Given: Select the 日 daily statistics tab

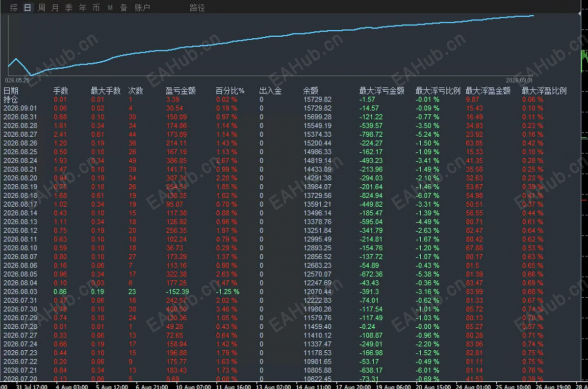Looking at the screenshot, I should [27, 7].
